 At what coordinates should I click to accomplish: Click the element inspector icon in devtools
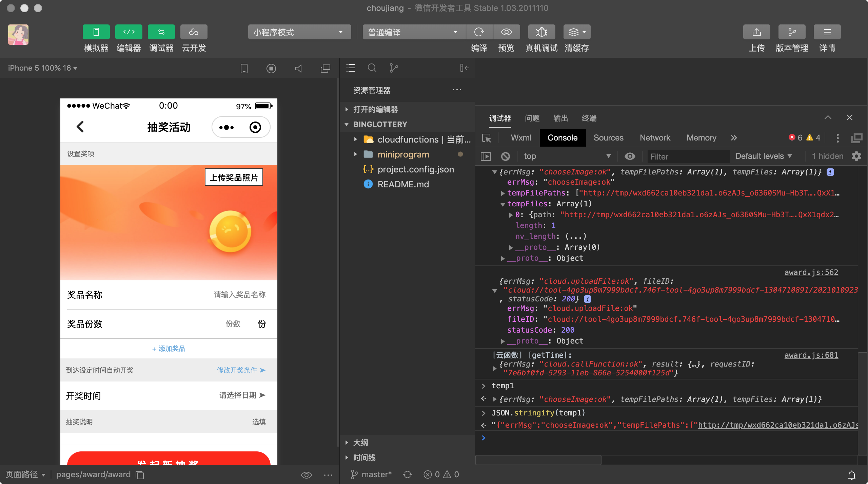(487, 138)
